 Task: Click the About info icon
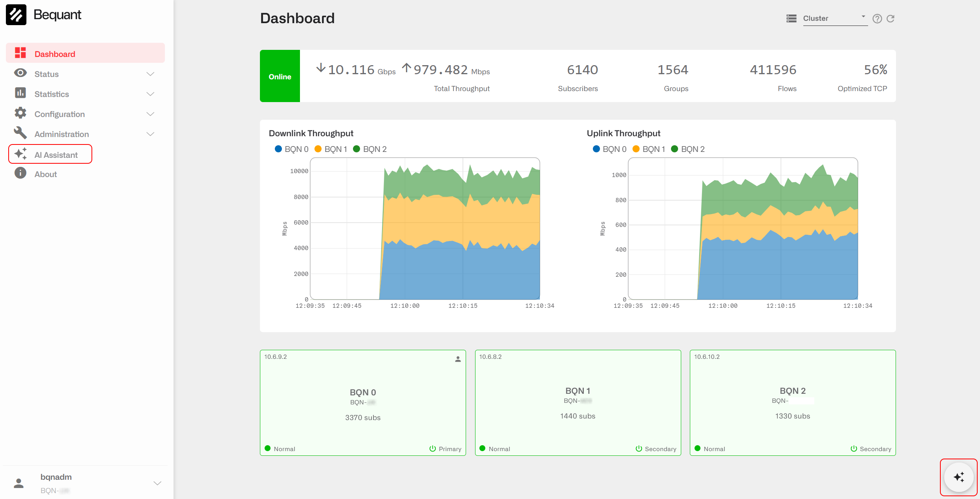(20, 173)
